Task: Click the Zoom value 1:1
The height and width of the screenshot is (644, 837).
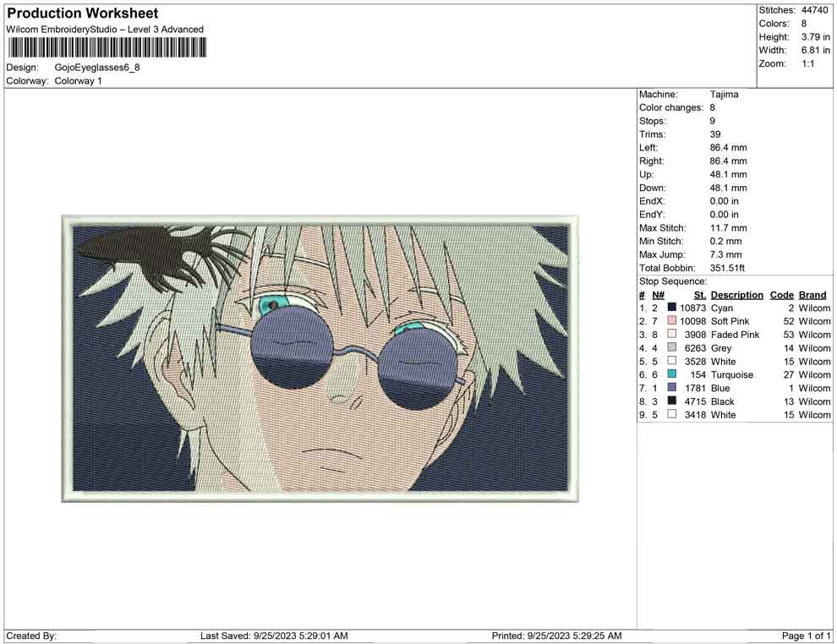Action: point(808,63)
